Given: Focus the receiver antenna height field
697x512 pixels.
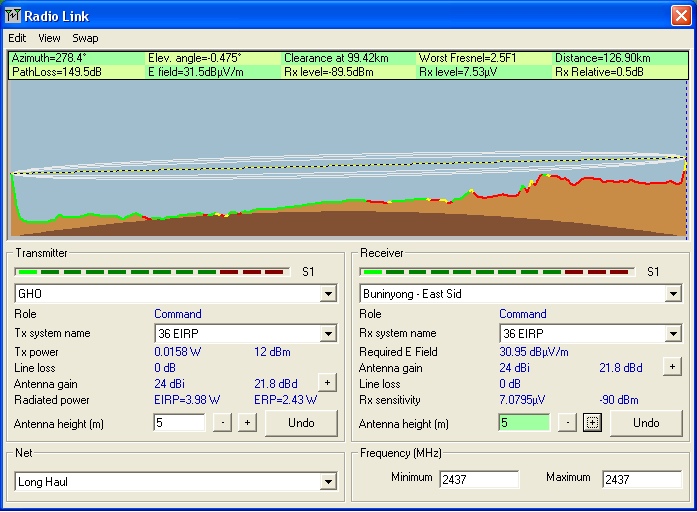Looking at the screenshot, I should coord(524,422).
